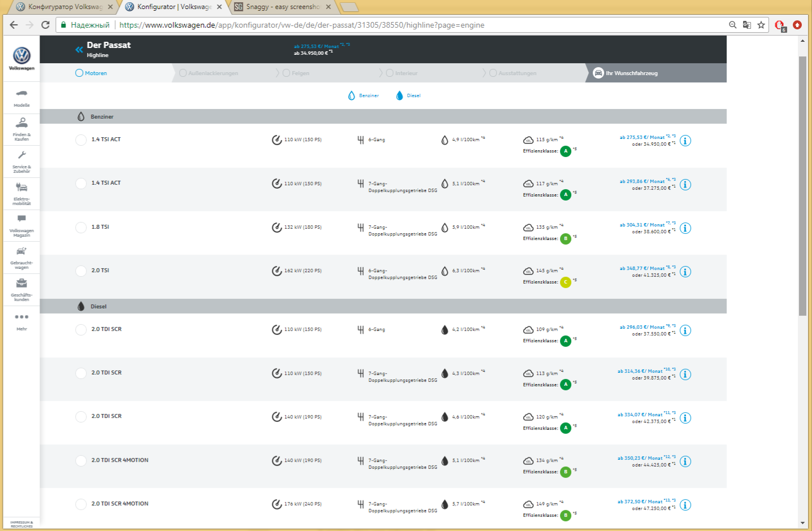Reload the page
This screenshot has height=531, width=812.
(x=46, y=25)
